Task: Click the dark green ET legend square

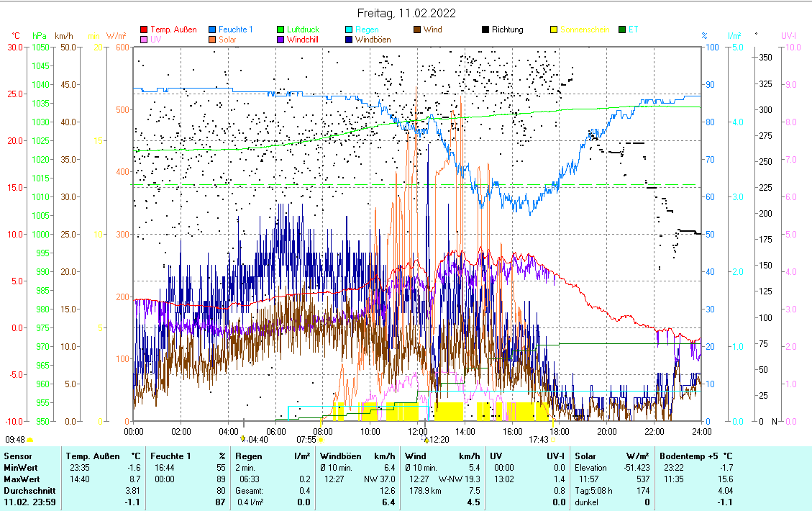Action: point(622,30)
